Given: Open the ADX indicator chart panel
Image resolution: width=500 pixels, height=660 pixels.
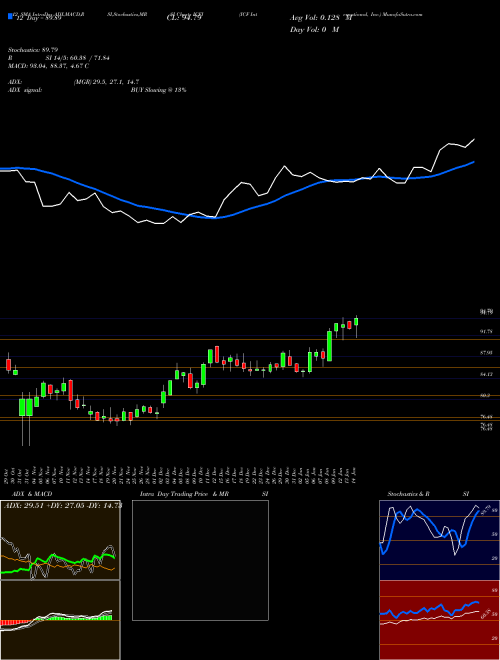Looking at the screenshot, I should (x=60, y=540).
